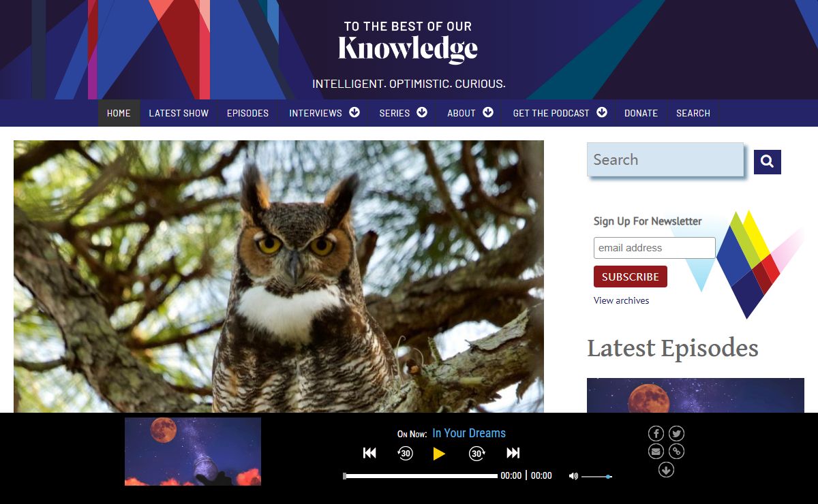The width and height of the screenshot is (818, 504).
Task: Skip forward 30 seconds in player
Action: pos(476,453)
